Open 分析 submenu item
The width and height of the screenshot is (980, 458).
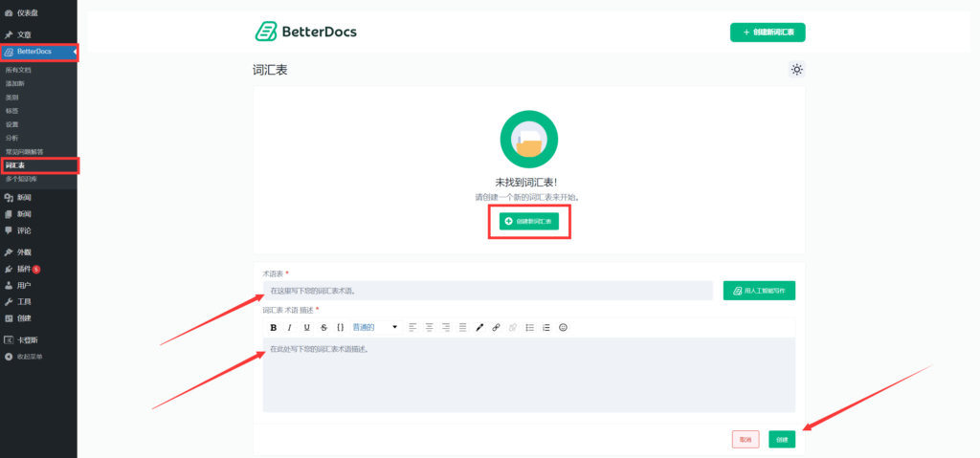11,138
